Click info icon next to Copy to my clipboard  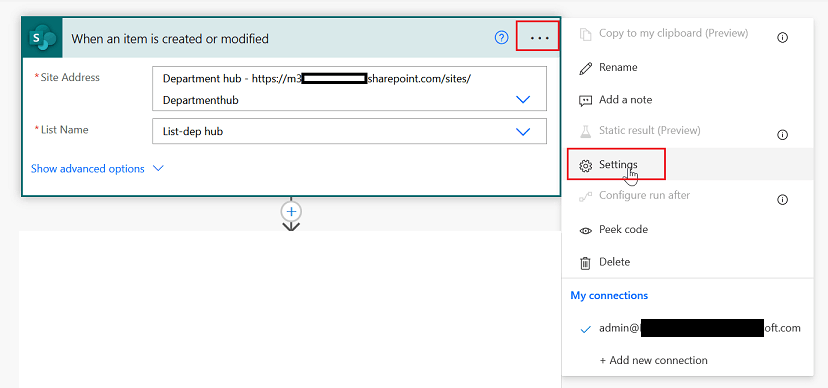783,37
